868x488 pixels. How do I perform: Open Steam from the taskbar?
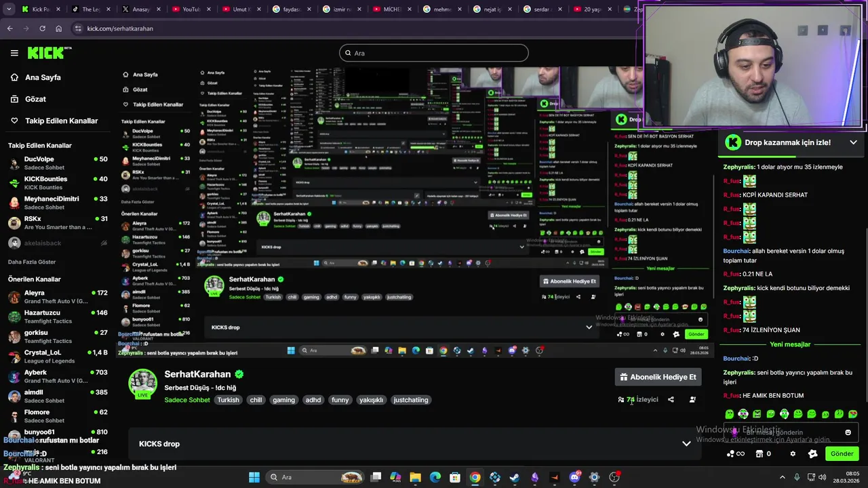tap(515, 477)
